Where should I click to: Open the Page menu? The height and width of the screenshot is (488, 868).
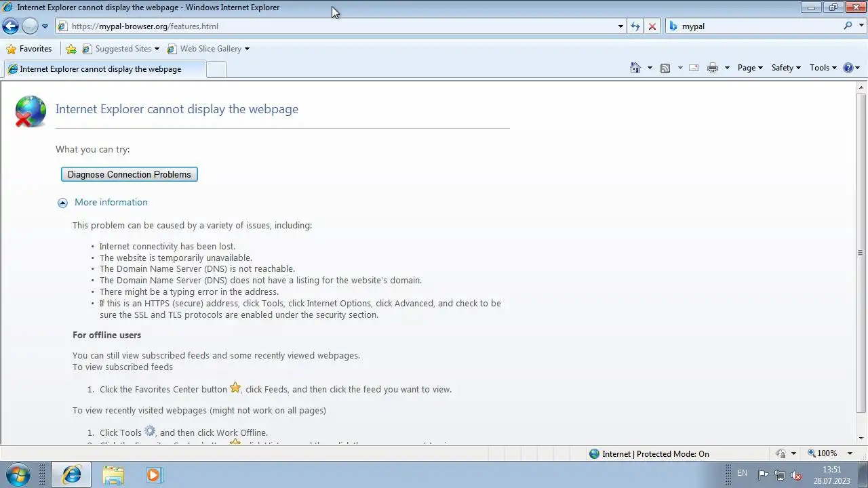click(750, 68)
